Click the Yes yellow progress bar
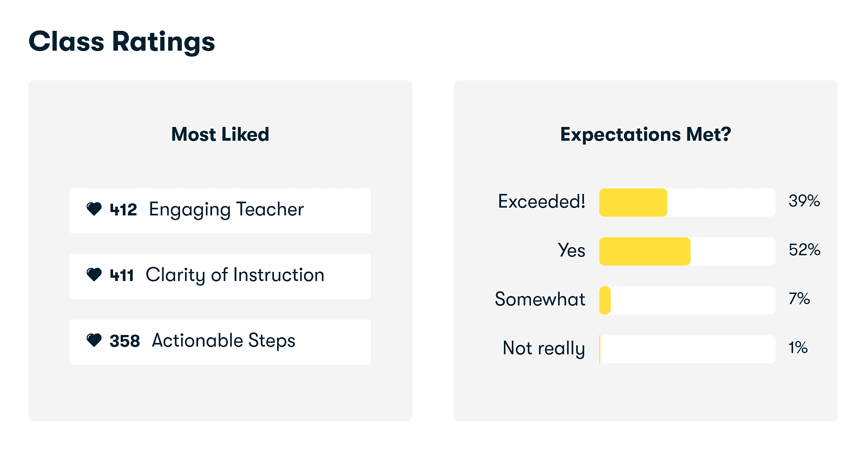 645,251
